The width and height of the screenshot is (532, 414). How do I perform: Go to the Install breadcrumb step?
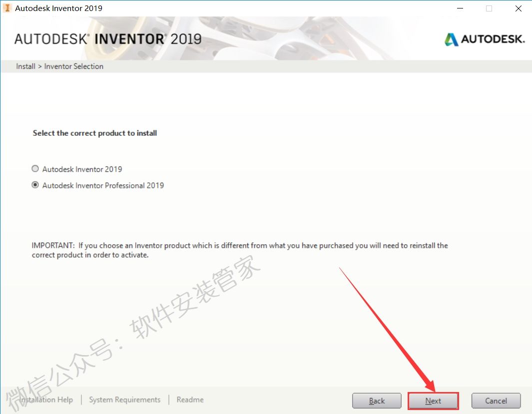[25, 66]
